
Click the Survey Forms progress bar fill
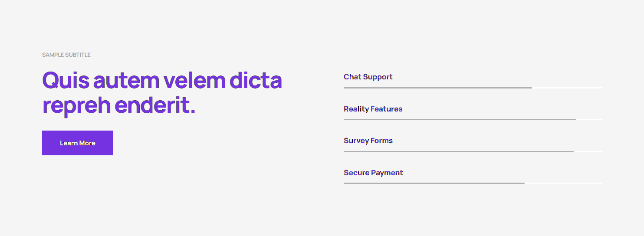coord(458,151)
